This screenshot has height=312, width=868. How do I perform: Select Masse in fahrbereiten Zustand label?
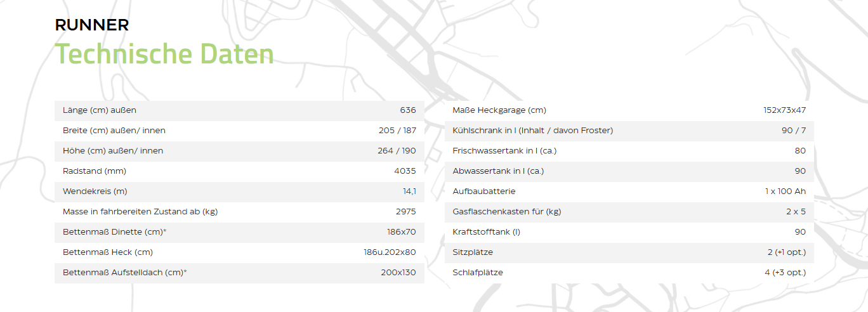[x=140, y=212]
